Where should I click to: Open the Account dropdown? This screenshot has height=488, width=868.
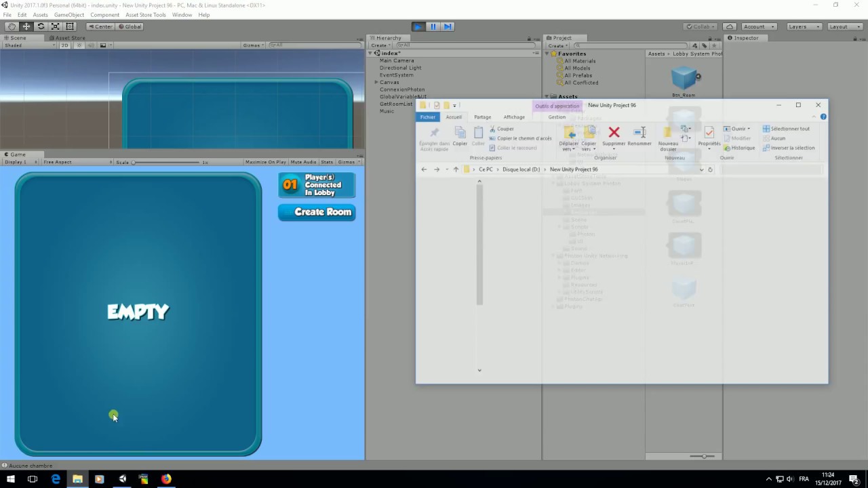[x=757, y=26]
